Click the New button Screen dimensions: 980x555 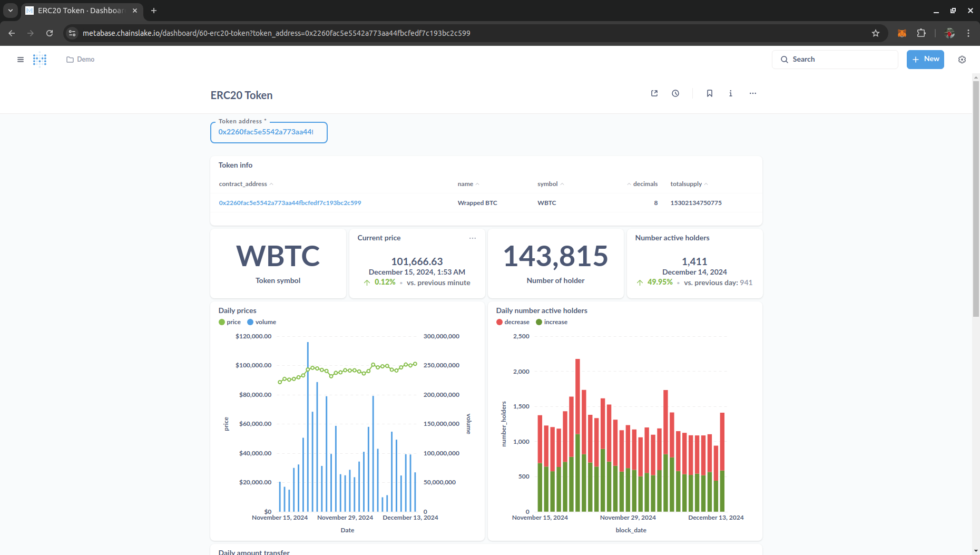[925, 60]
